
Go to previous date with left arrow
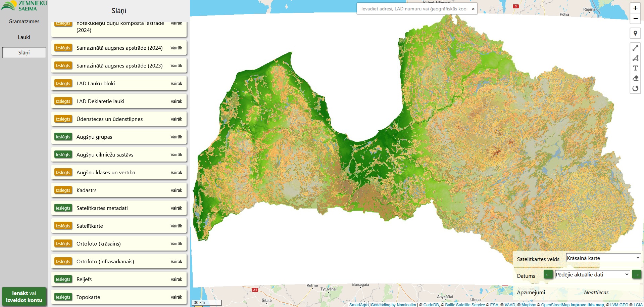(x=548, y=275)
